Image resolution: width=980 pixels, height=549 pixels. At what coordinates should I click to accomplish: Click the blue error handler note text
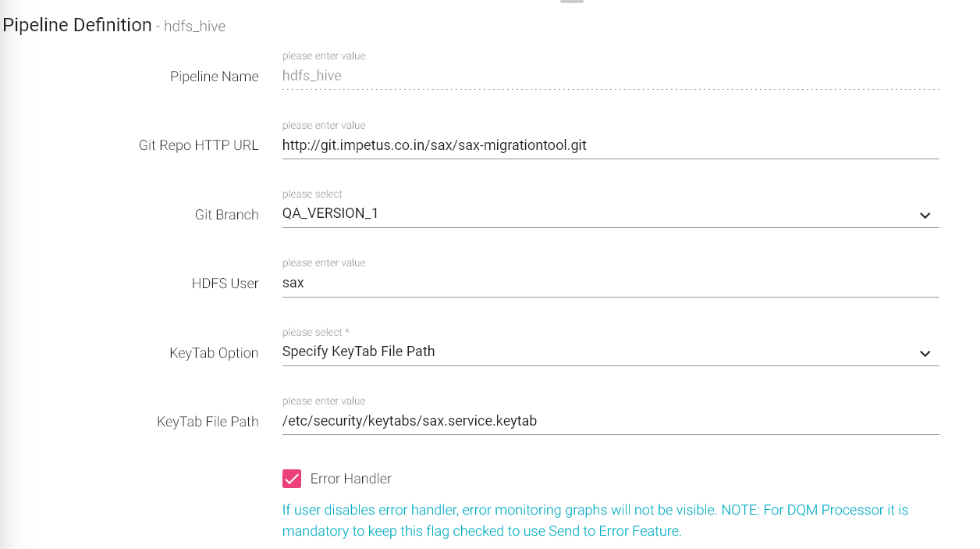click(x=595, y=520)
